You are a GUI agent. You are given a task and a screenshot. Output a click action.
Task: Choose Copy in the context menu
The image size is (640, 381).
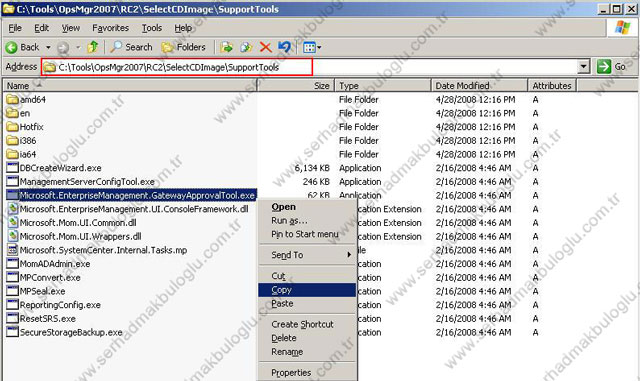pyautogui.click(x=307, y=290)
